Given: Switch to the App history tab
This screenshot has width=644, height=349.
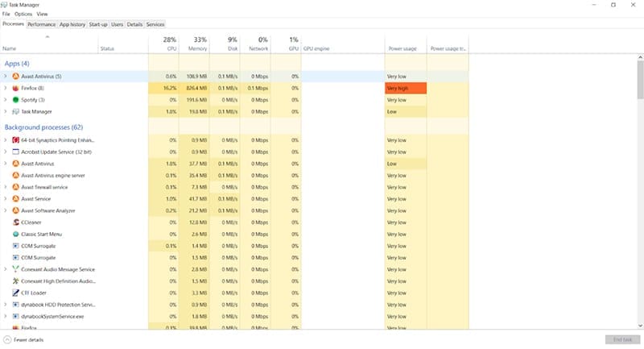Looking at the screenshot, I should tap(72, 24).
